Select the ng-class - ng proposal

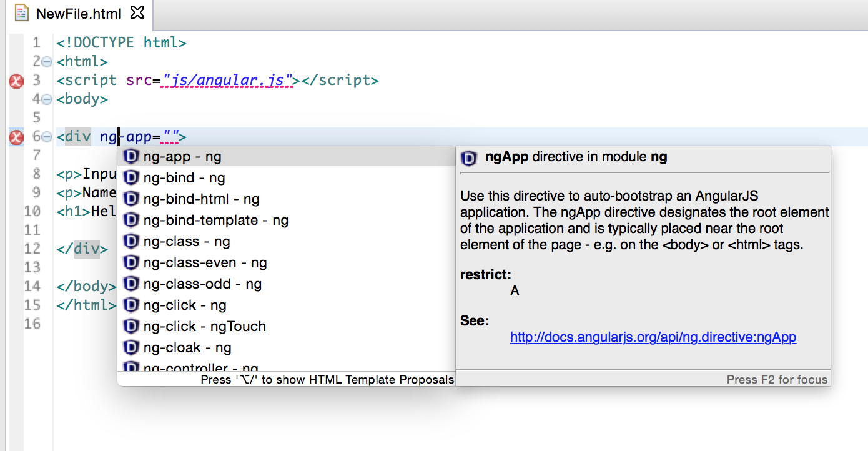(x=187, y=242)
